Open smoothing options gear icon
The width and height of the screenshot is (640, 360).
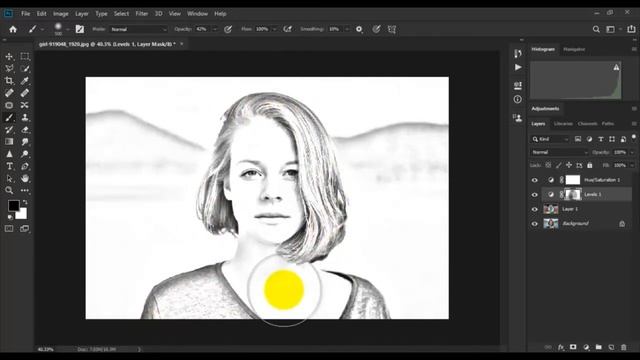(x=359, y=29)
